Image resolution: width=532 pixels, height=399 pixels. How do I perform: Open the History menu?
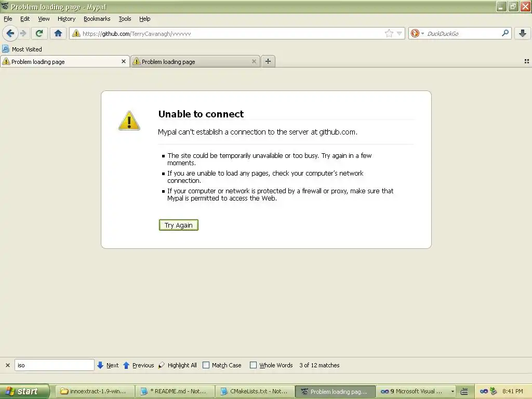point(66,19)
